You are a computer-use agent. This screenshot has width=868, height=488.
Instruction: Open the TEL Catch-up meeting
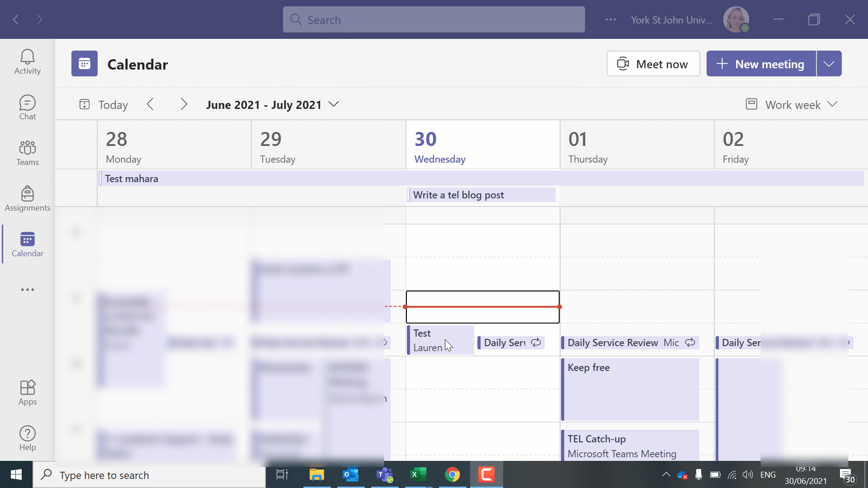630,446
